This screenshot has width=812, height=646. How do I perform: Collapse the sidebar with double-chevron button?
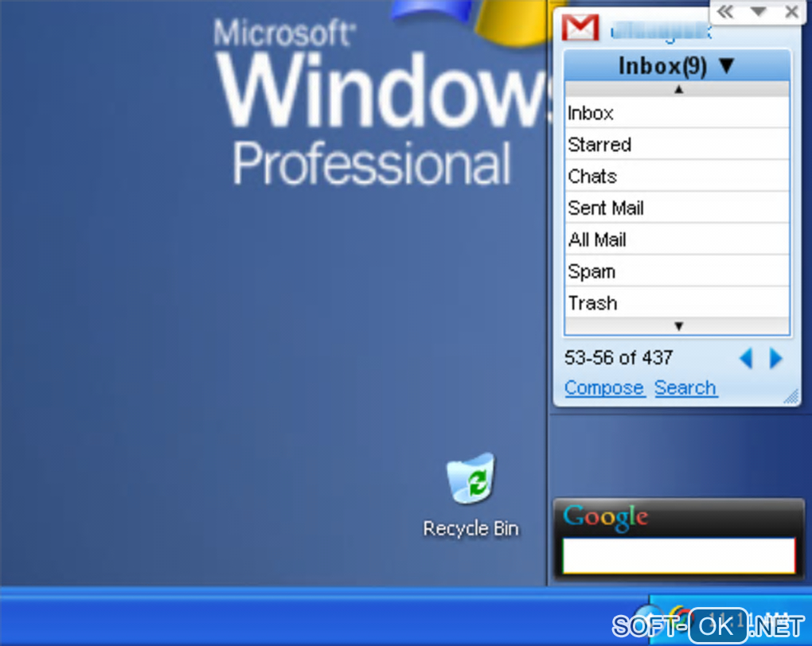(725, 12)
